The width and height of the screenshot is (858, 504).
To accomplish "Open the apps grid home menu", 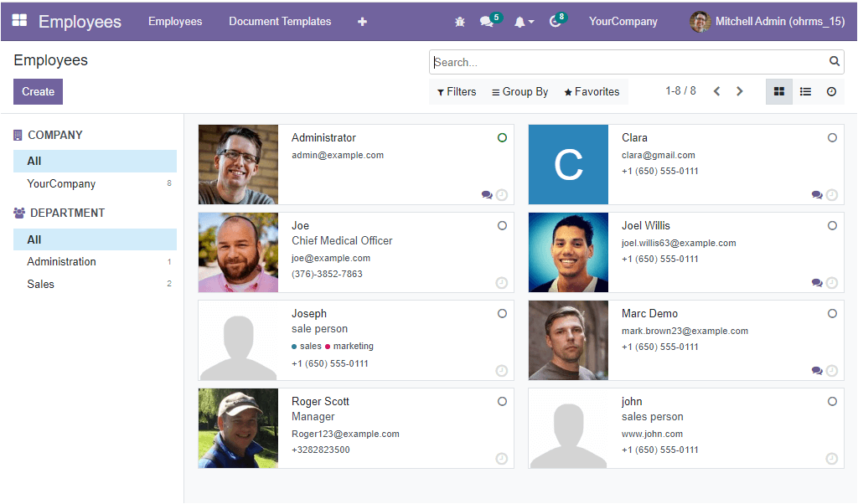I will [19, 21].
